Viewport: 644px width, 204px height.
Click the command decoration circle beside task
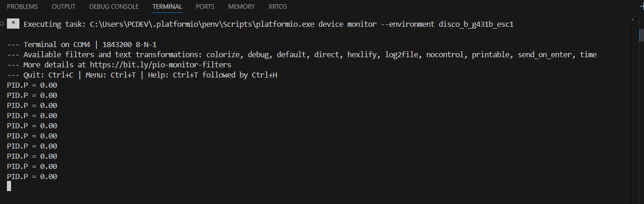(3, 24)
